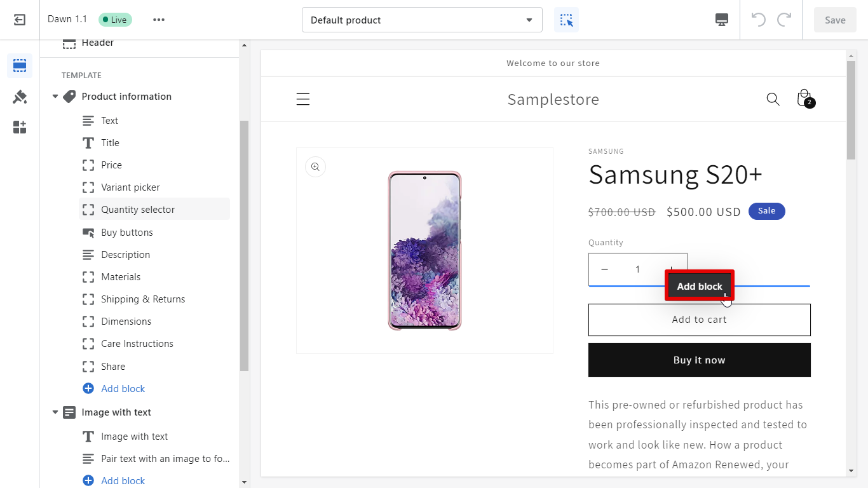Switch the desktop preview device icon

coord(721,20)
